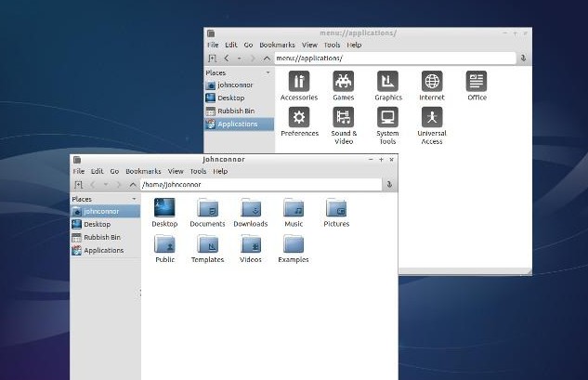Viewport: 588px width, 380px height.
Task: Open Tools menu in applications window
Action: pyautogui.click(x=332, y=45)
